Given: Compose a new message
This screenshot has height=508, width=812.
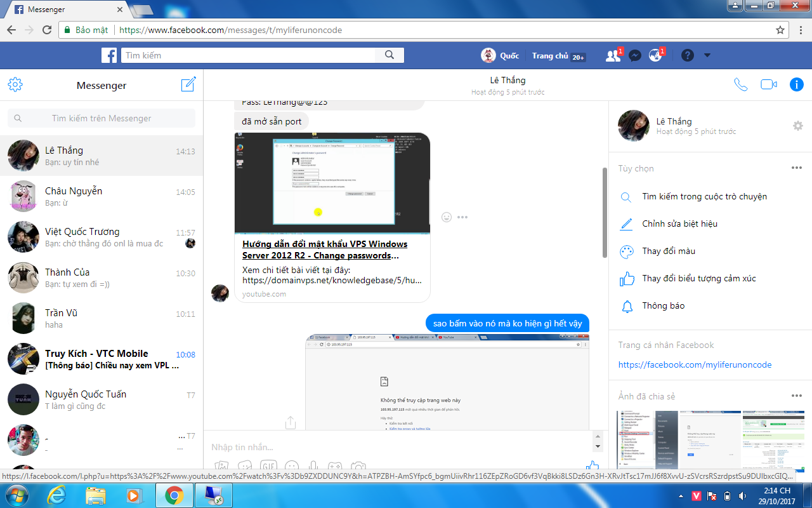Looking at the screenshot, I should (x=188, y=85).
